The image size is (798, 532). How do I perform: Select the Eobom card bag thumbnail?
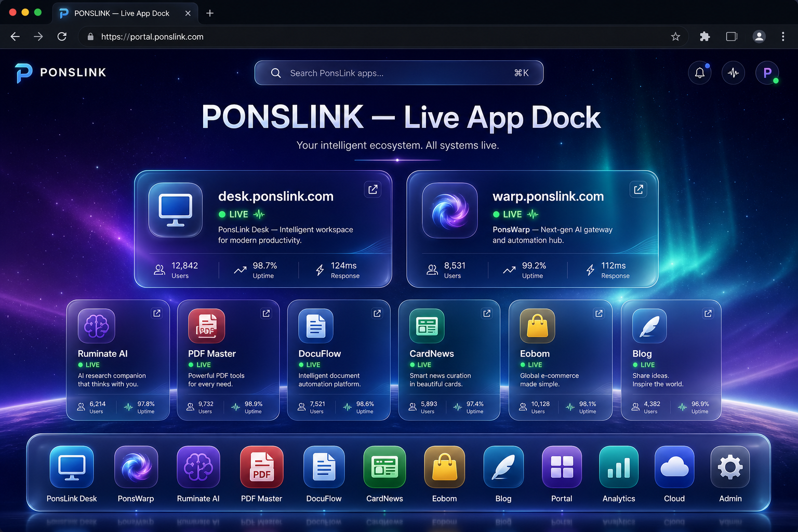click(x=538, y=326)
